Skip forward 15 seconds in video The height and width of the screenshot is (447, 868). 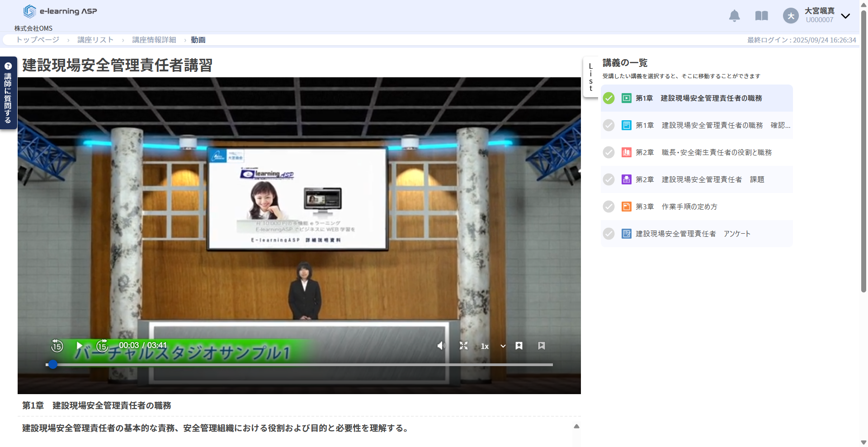pos(102,346)
